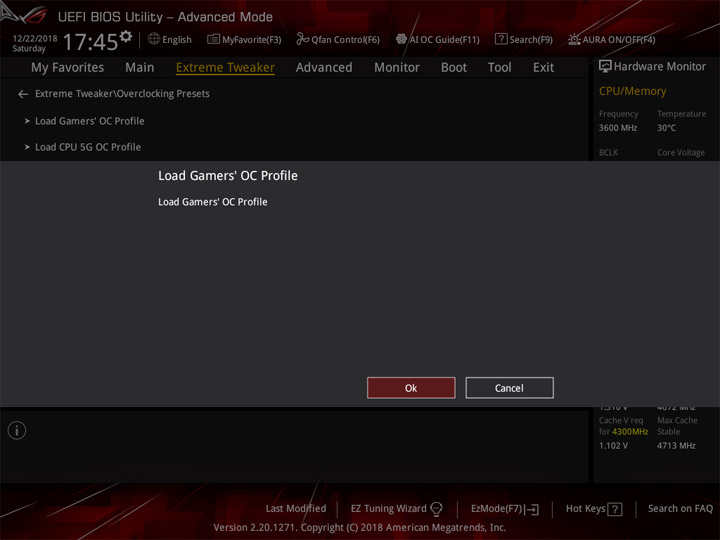Viewport: 720px width, 540px height.
Task: Click the English language label
Action: (177, 40)
